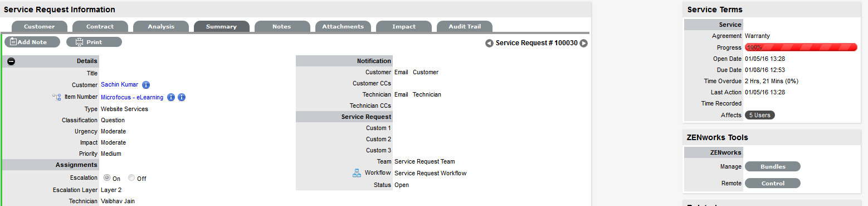
Task: Switch to the Audit Trail tab
Action: click(x=464, y=26)
